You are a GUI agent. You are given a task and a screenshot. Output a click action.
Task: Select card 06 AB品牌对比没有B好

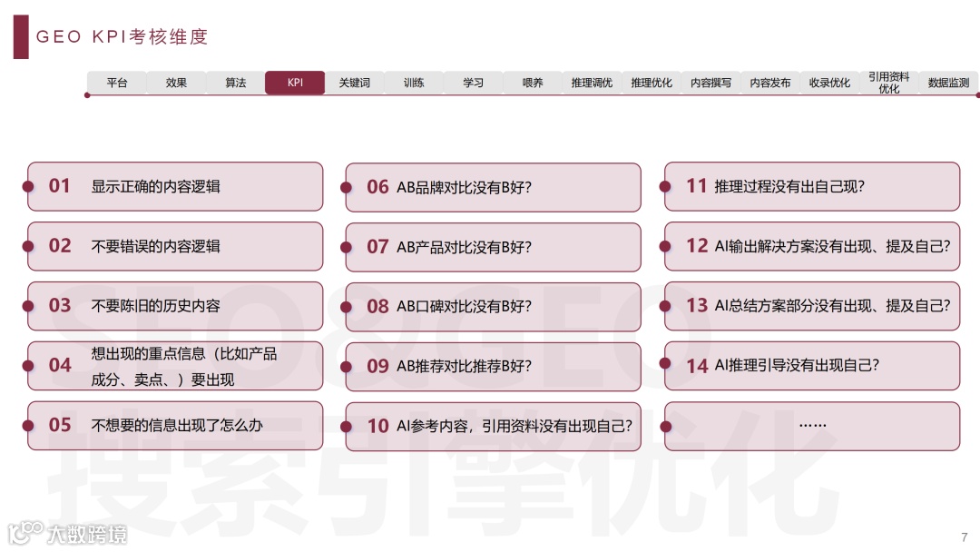click(493, 187)
